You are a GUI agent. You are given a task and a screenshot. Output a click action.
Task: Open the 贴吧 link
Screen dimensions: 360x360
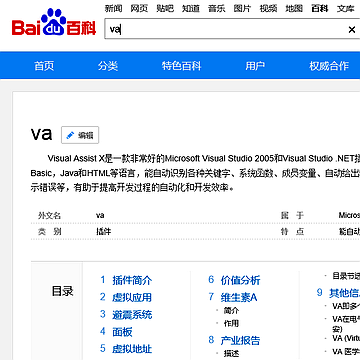[x=165, y=9]
